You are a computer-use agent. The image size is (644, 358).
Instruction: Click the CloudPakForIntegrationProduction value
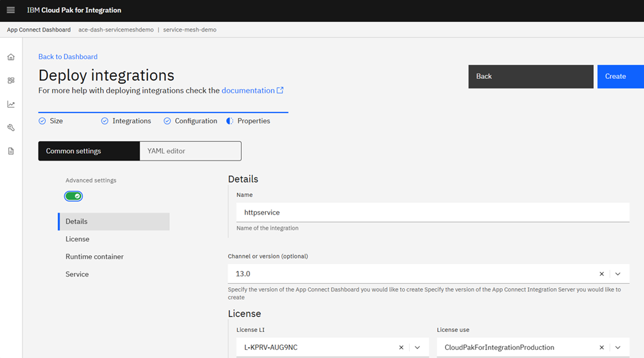tap(499, 347)
